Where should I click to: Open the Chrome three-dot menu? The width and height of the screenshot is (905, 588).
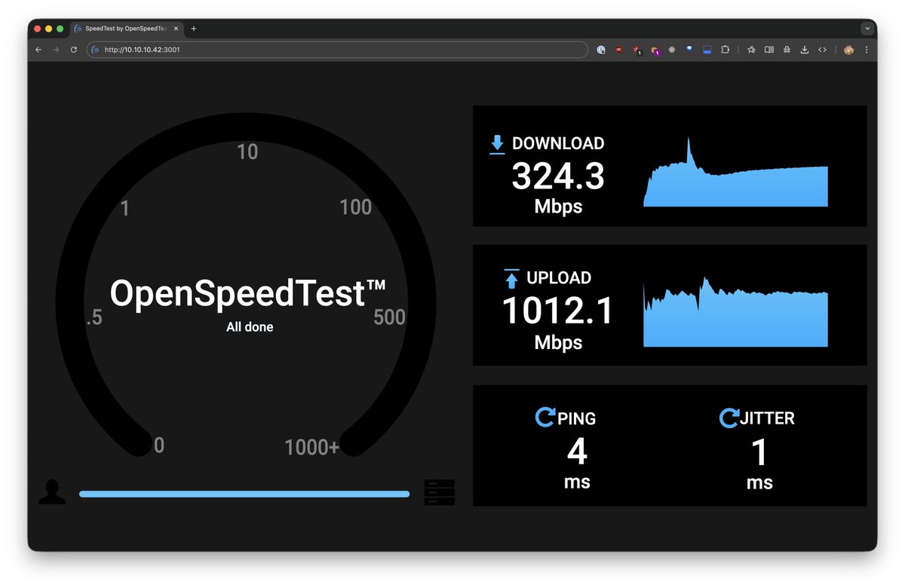(x=866, y=50)
